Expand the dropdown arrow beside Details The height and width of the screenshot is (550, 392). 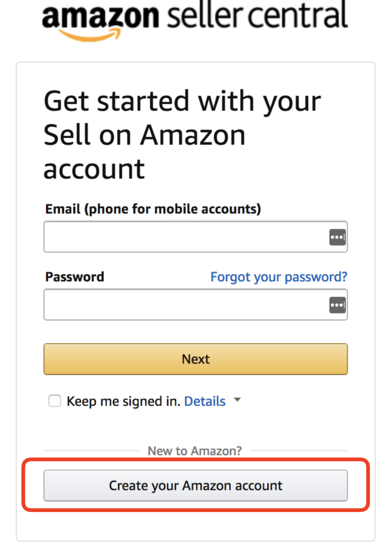click(x=237, y=400)
